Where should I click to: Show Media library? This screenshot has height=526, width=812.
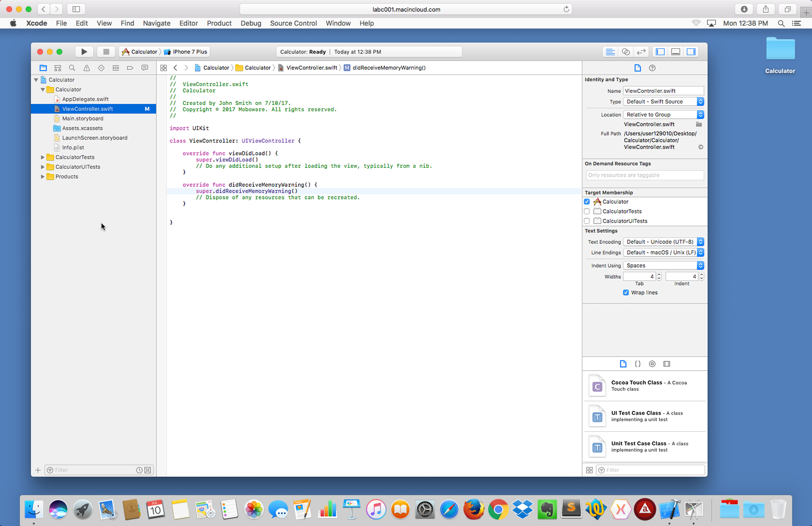667,364
